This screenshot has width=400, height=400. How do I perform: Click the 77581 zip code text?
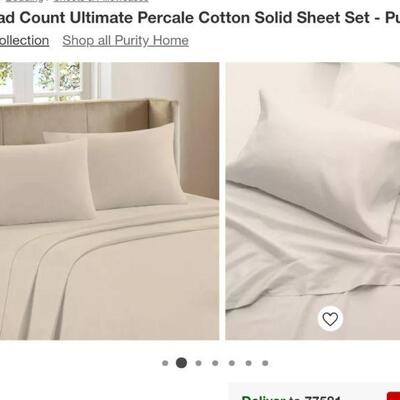click(x=322, y=398)
